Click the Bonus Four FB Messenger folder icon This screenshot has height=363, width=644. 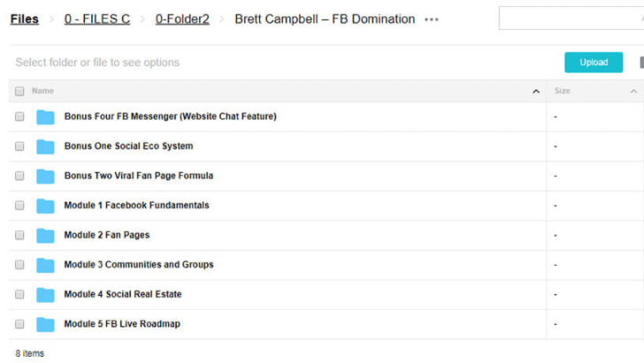(45, 117)
